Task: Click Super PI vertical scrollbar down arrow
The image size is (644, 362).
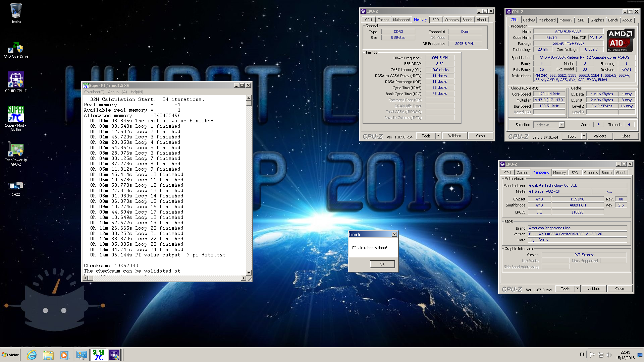Action: [249, 273]
